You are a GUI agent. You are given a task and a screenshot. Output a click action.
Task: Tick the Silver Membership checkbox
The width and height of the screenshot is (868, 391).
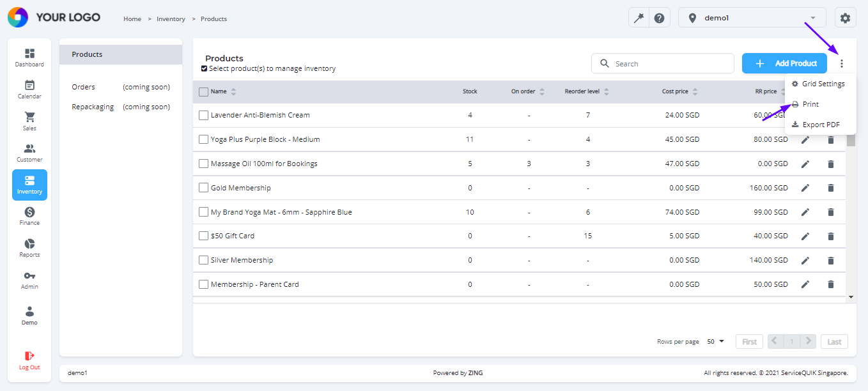click(203, 260)
